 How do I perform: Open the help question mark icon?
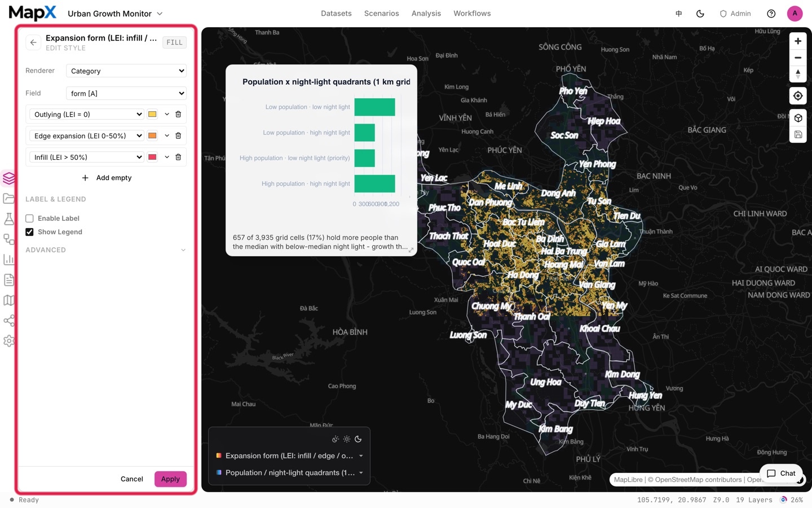tap(771, 14)
